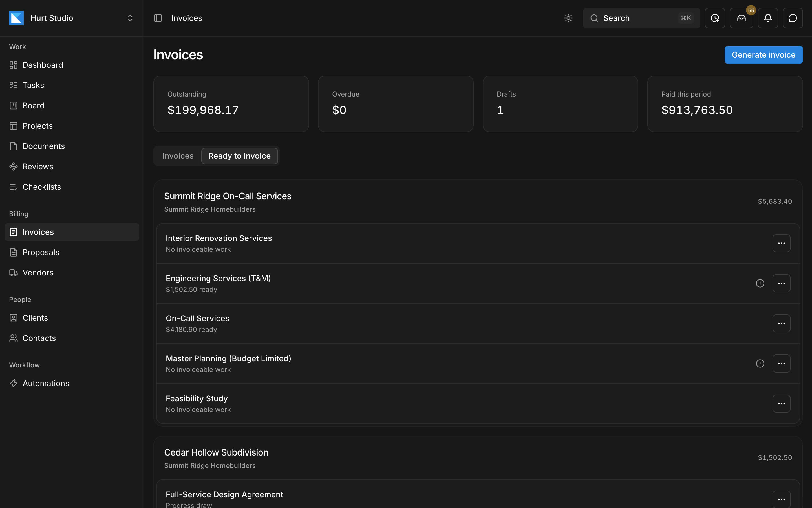Image resolution: width=812 pixels, height=508 pixels.
Task: Open the time tracker clock icon
Action: [x=715, y=18]
